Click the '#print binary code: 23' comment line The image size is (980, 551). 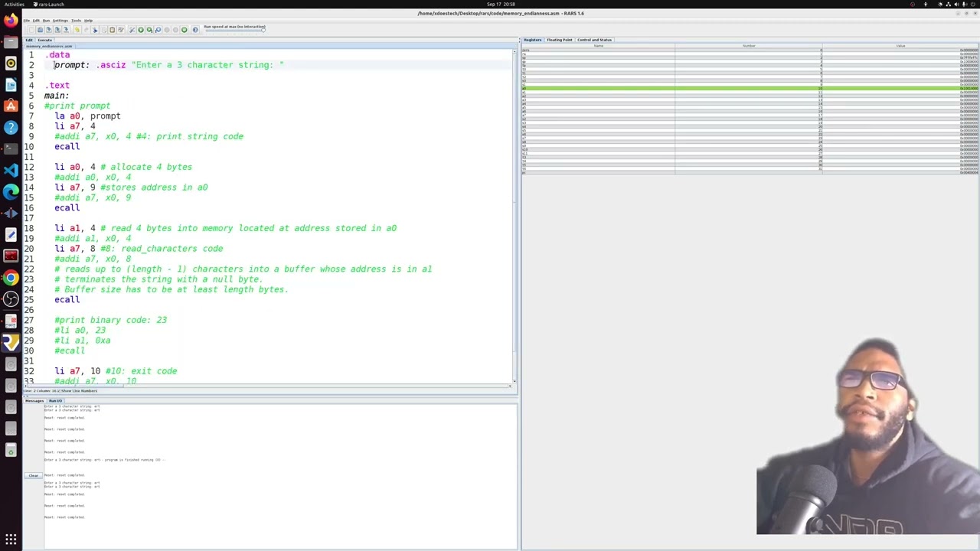coord(110,320)
